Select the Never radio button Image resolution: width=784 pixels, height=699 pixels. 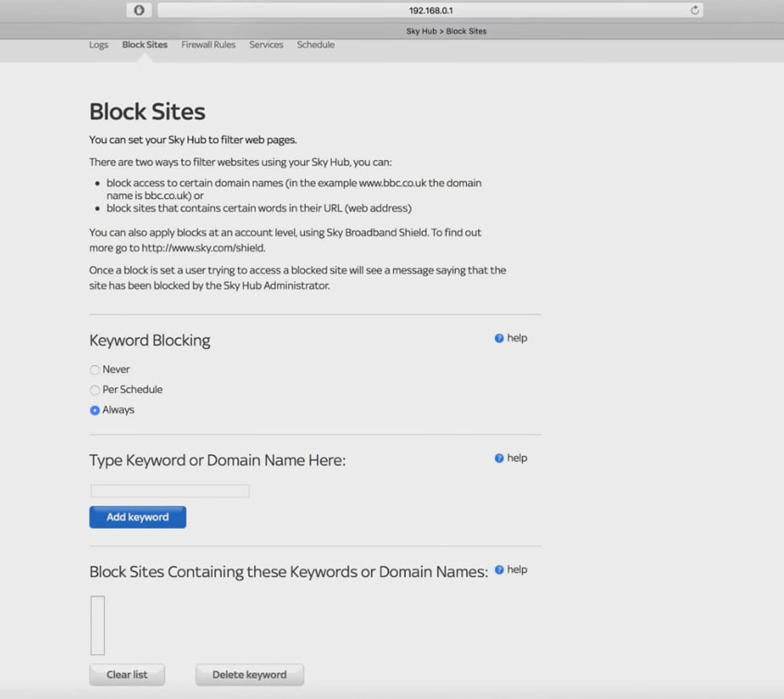[95, 370]
